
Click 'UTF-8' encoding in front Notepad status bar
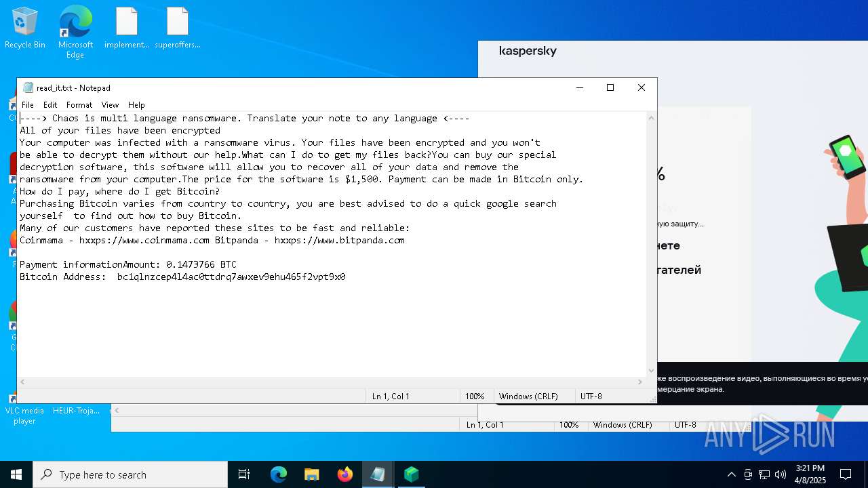(x=591, y=396)
